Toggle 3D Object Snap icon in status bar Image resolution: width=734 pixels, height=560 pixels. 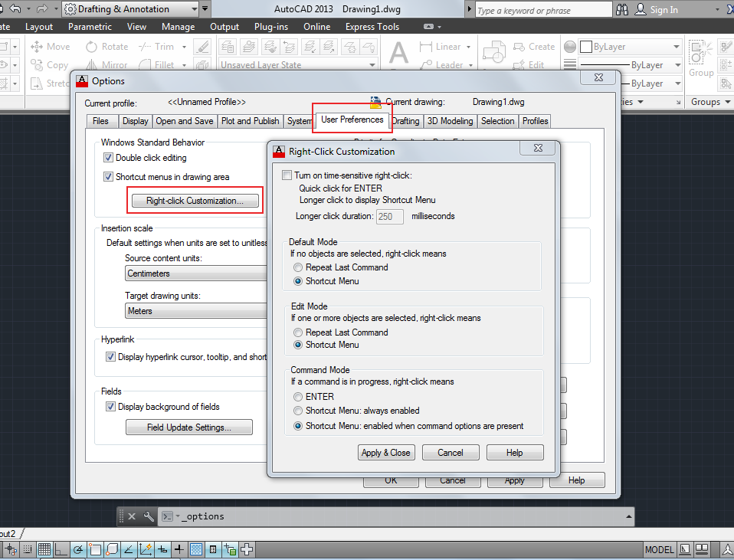(112, 550)
